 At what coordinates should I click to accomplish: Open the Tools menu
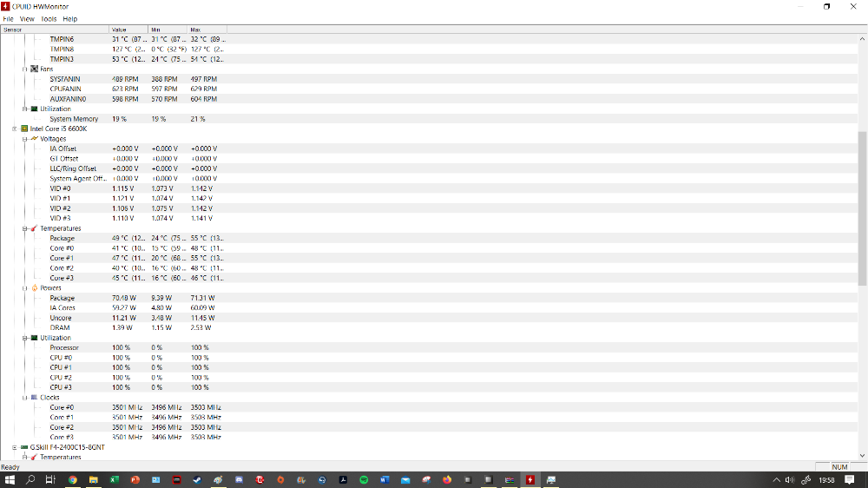tap(49, 19)
